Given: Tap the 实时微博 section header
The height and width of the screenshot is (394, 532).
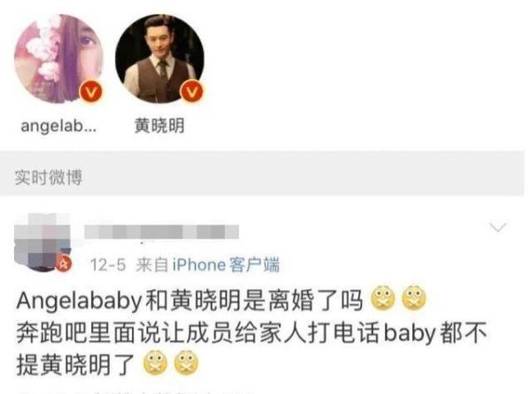Looking at the screenshot, I should point(48,177).
